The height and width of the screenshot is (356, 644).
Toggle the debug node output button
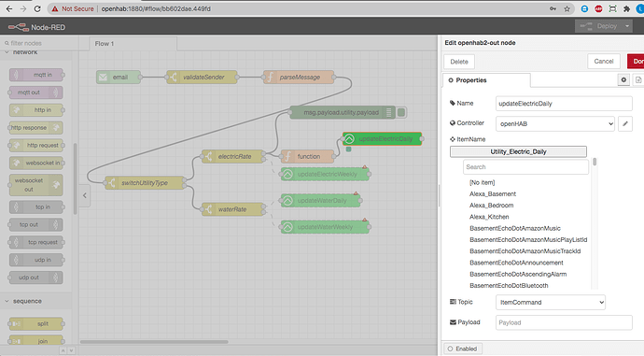tap(401, 112)
